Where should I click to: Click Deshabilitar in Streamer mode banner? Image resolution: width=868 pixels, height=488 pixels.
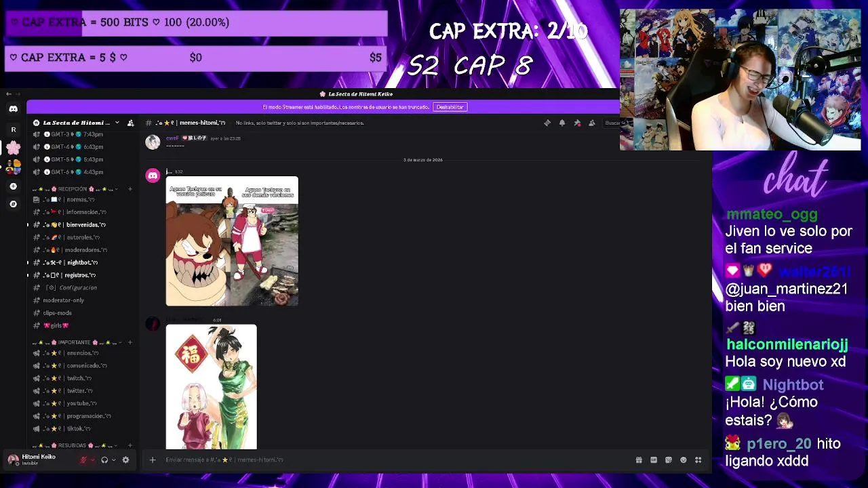[x=450, y=107]
